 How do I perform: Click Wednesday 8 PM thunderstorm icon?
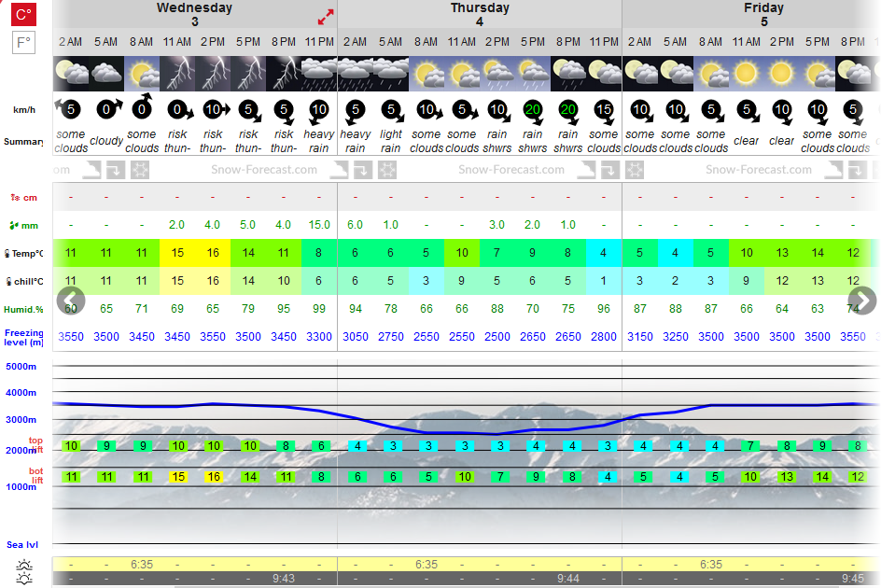[284, 74]
